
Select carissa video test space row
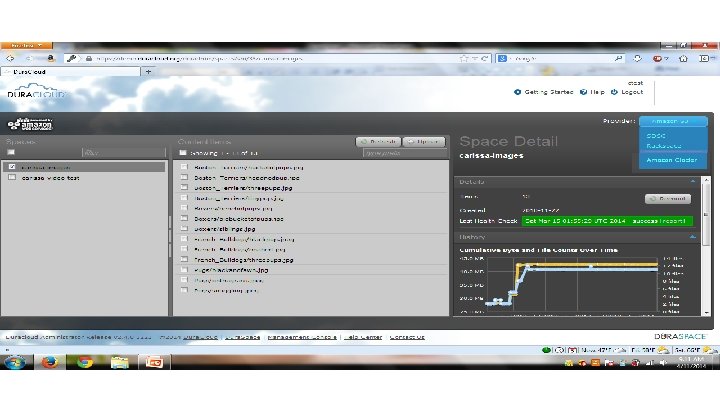point(85,178)
